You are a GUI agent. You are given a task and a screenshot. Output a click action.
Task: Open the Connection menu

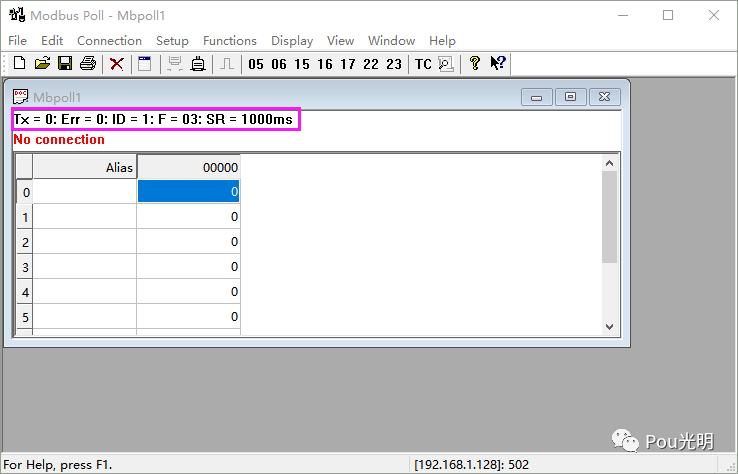coord(109,41)
